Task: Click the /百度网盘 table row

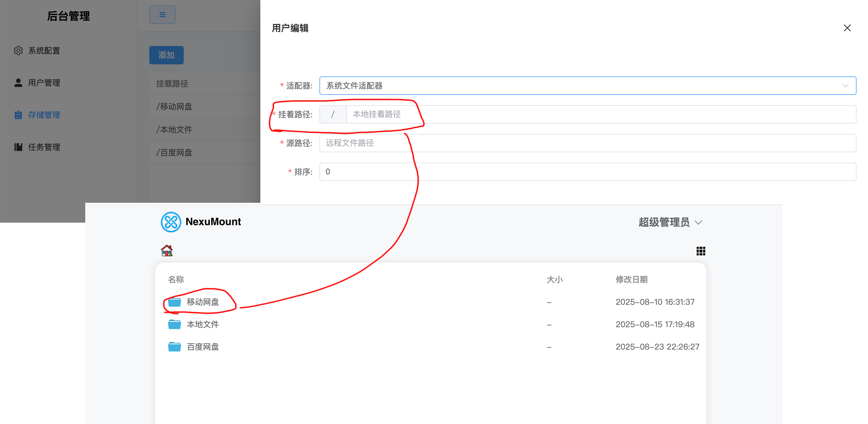Action: [x=205, y=153]
